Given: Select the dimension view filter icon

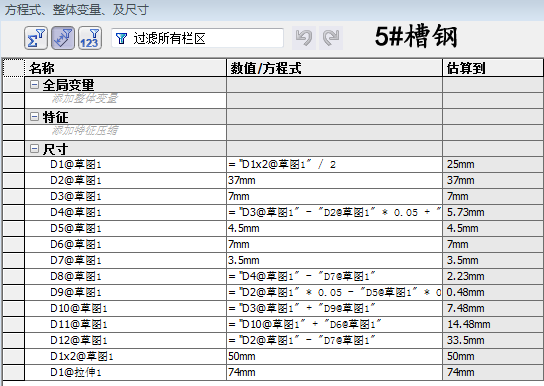Looking at the screenshot, I should [63, 38].
